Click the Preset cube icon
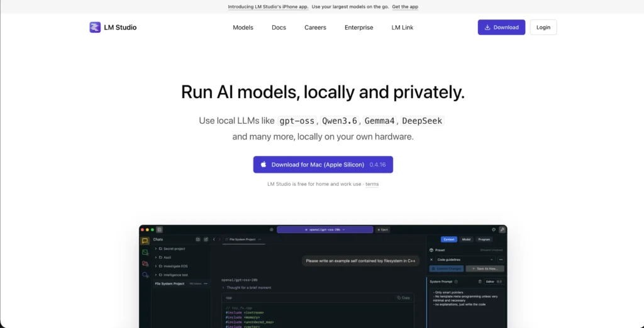This screenshot has height=328, width=644. coord(431,250)
